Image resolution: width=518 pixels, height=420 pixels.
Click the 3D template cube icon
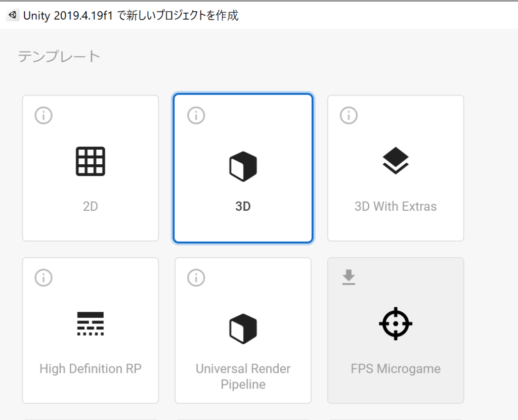point(243,166)
